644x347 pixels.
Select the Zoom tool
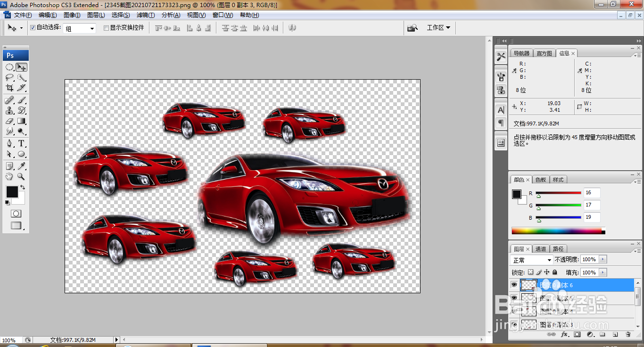click(x=22, y=177)
